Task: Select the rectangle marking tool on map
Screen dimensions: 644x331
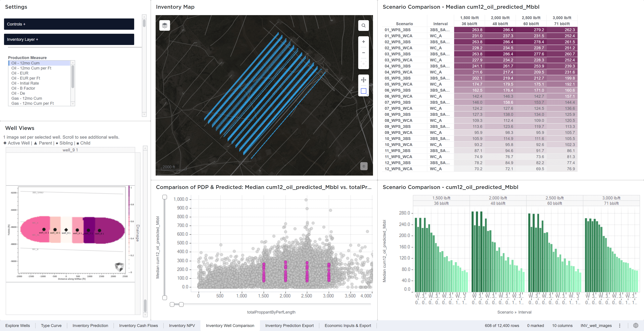Action: pos(363,91)
